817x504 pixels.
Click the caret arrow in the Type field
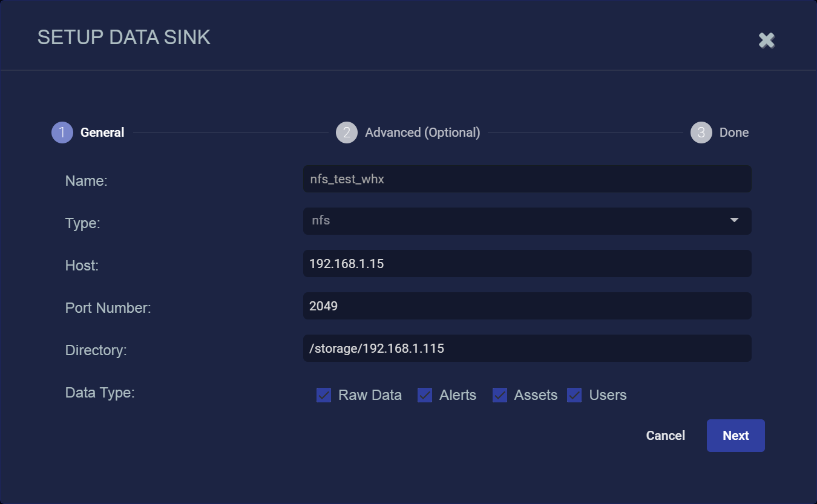[734, 220]
